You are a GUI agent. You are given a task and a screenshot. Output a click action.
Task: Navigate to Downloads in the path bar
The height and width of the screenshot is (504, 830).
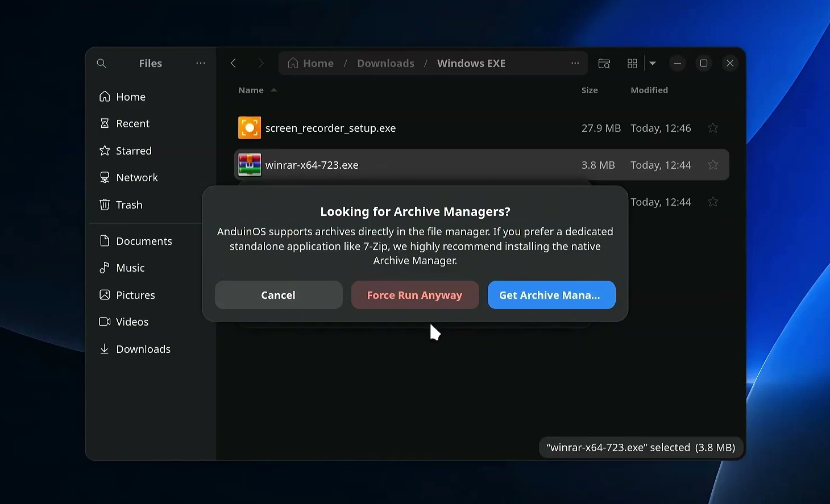pyautogui.click(x=385, y=63)
